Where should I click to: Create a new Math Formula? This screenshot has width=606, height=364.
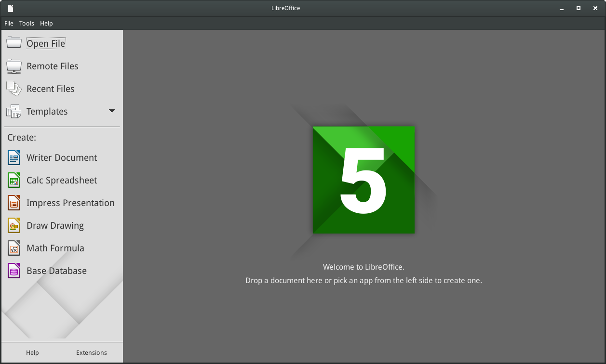coord(55,248)
